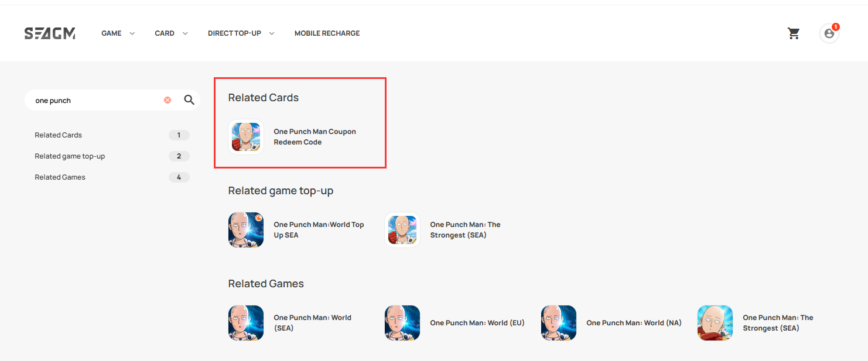Open One Punch Man: The Strongest (SEA) top-up link
The image size is (868, 361).
(x=465, y=230)
